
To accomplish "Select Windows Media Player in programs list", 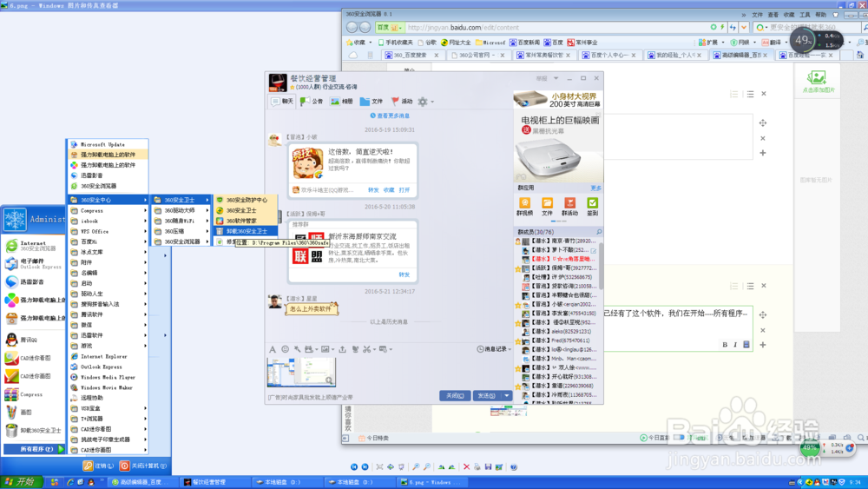I will point(108,377).
